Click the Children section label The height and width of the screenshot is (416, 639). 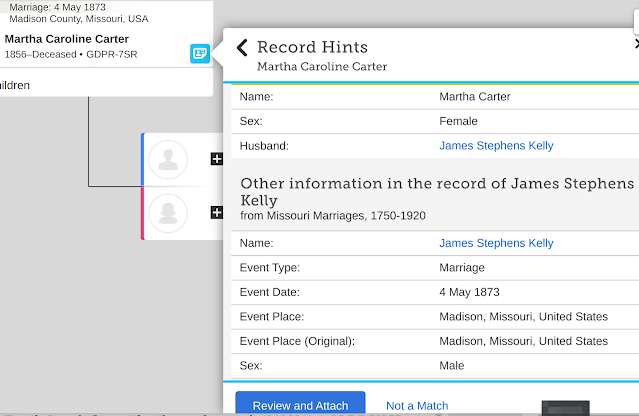[15, 86]
